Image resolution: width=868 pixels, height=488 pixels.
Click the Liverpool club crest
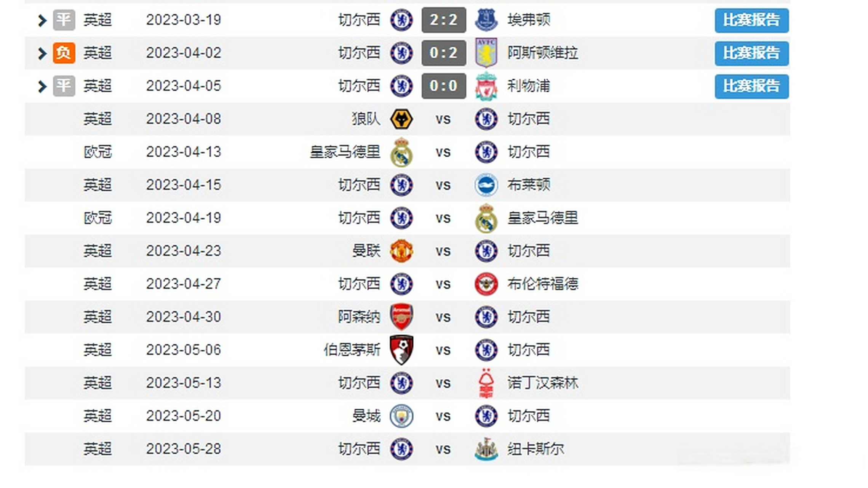tap(486, 86)
